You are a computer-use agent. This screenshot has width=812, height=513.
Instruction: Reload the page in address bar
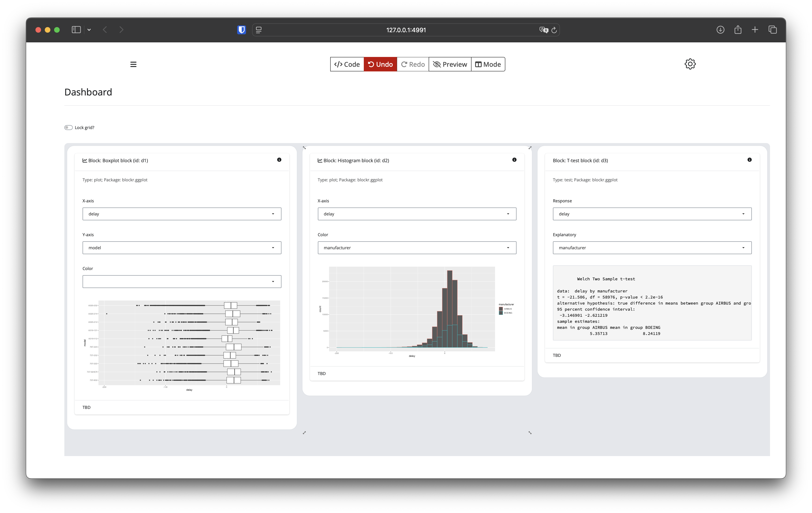coord(554,30)
